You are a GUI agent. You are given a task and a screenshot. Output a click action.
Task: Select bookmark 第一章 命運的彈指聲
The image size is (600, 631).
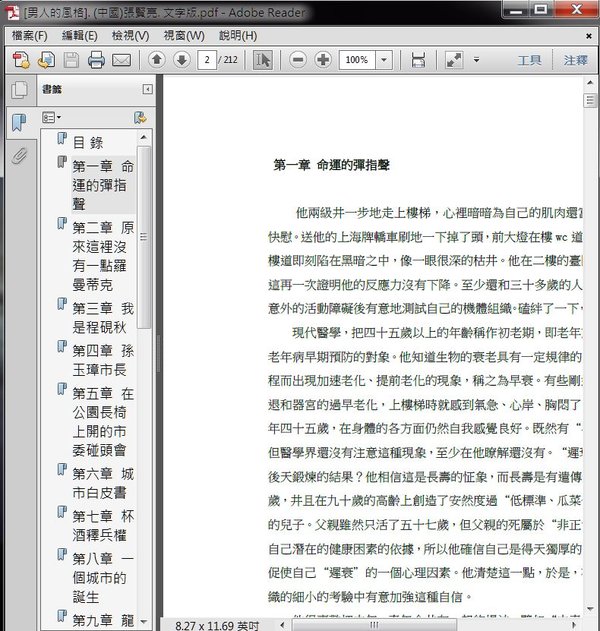(x=103, y=185)
